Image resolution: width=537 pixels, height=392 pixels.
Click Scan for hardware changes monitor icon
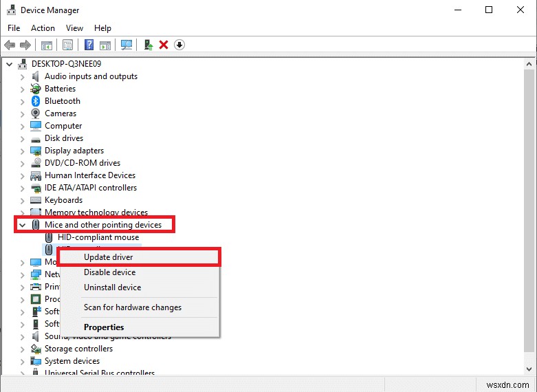127,45
